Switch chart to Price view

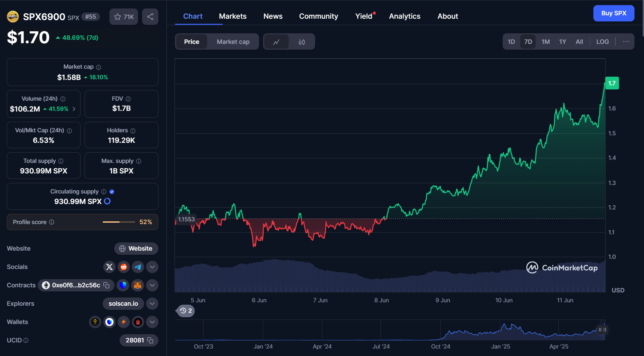tap(192, 42)
